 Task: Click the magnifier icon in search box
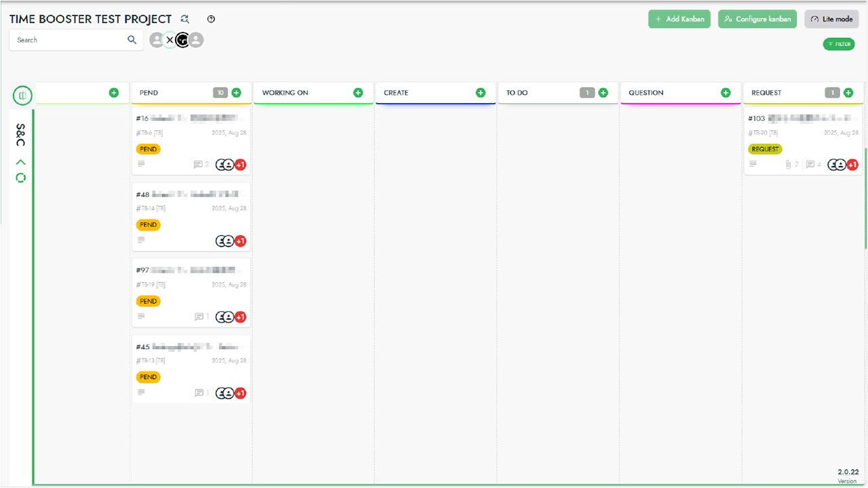(132, 40)
